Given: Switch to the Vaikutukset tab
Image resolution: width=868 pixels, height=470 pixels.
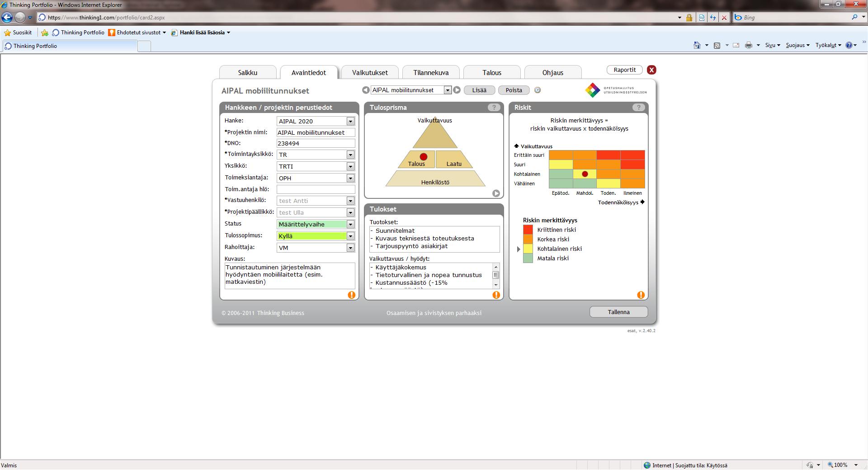Looking at the screenshot, I should 370,72.
